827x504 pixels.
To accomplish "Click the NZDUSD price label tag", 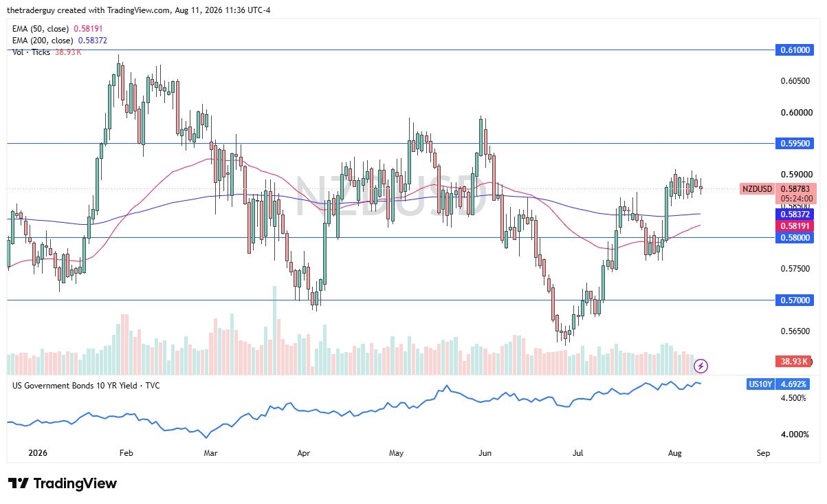I will click(x=757, y=188).
